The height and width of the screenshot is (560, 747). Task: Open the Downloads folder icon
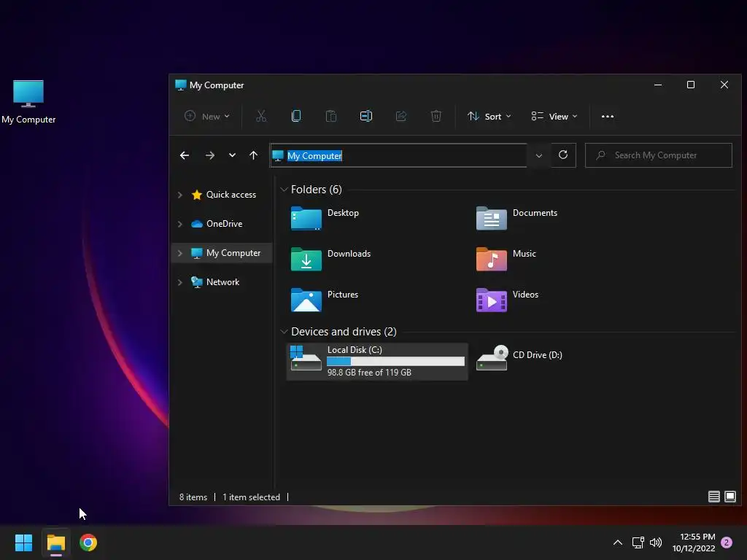(x=306, y=259)
